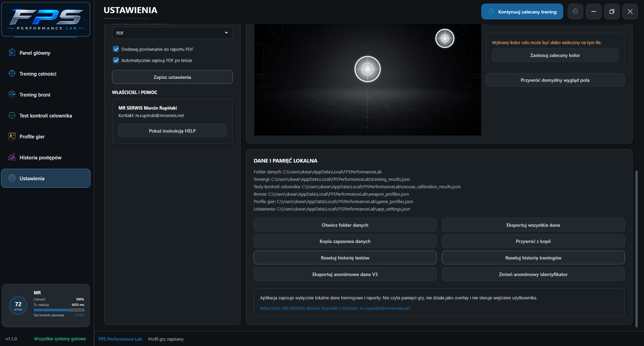
Task: Open the Profile gier sidebar icon
Action: [12, 136]
